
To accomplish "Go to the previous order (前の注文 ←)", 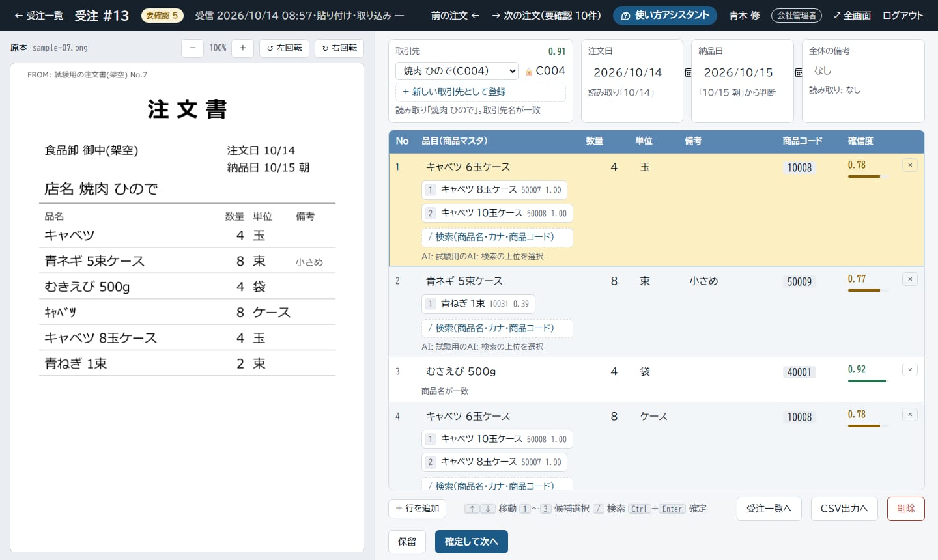I will pyautogui.click(x=455, y=16).
